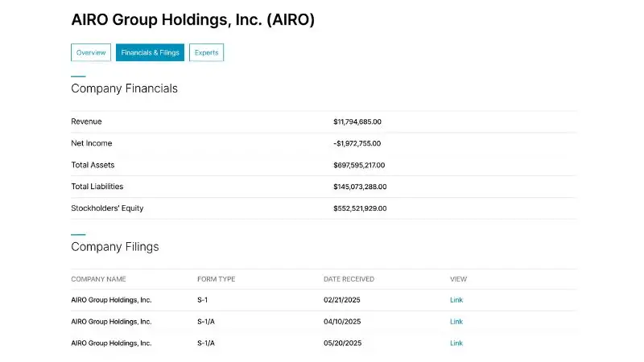This screenshot has height=362, width=644.
Task: Select the Net Income row label
Action: (x=92, y=143)
